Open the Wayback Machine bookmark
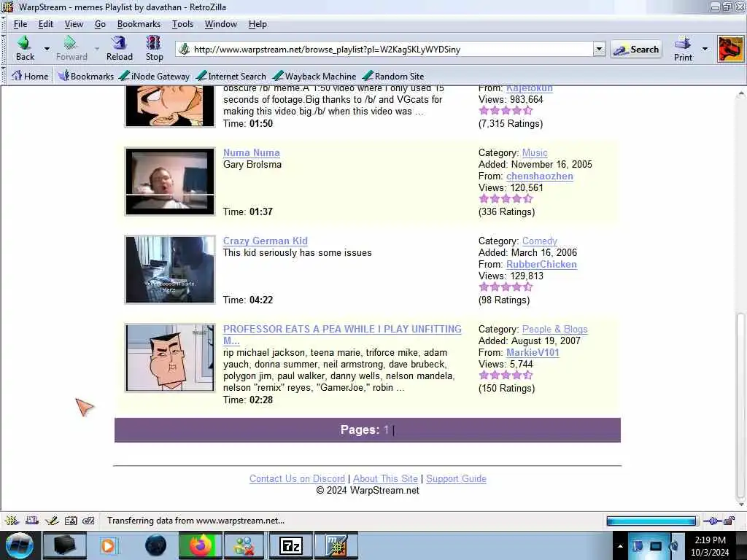The height and width of the screenshot is (560, 747). tap(314, 76)
